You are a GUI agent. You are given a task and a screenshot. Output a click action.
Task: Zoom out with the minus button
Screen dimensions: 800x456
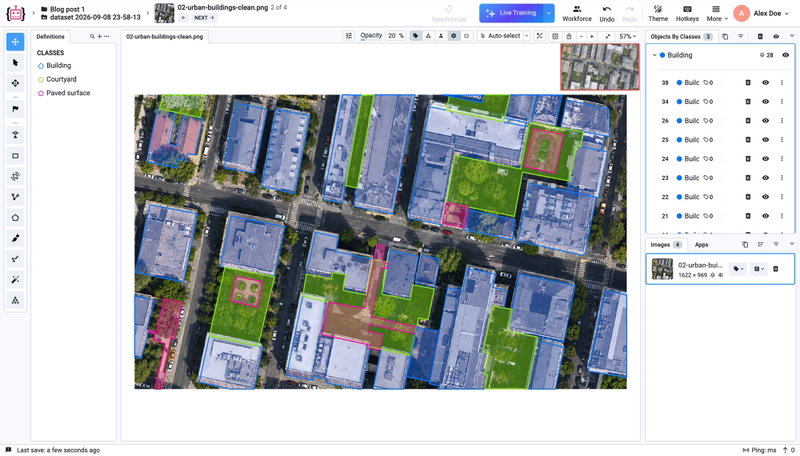[x=581, y=36]
